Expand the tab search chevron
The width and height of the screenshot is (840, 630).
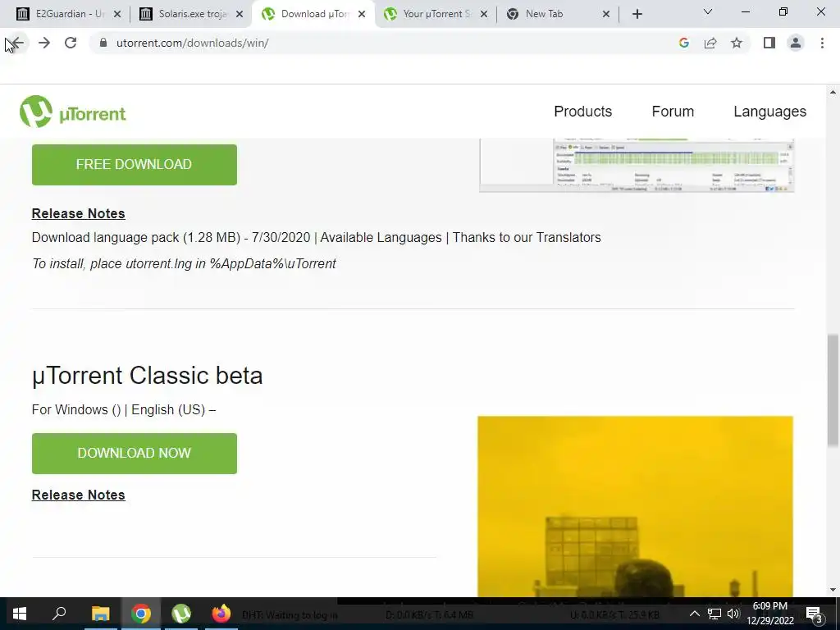[x=708, y=11]
